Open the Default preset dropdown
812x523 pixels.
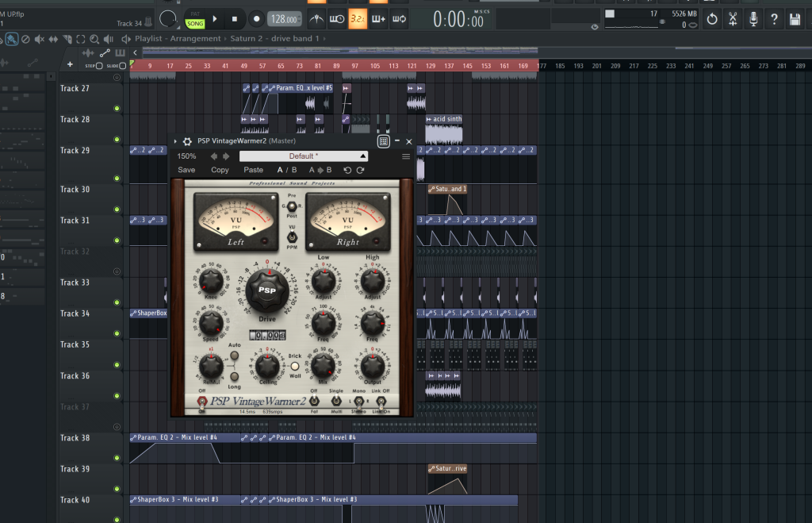(x=303, y=156)
